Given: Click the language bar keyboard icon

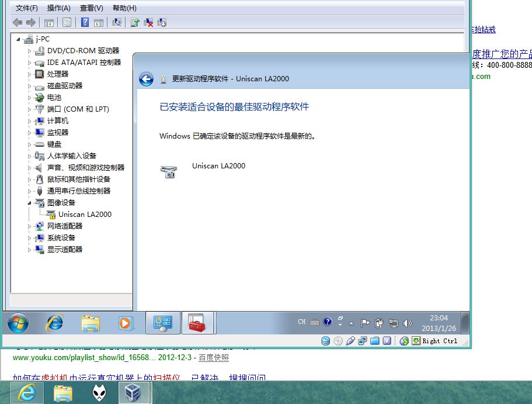Looking at the screenshot, I should tap(315, 322).
